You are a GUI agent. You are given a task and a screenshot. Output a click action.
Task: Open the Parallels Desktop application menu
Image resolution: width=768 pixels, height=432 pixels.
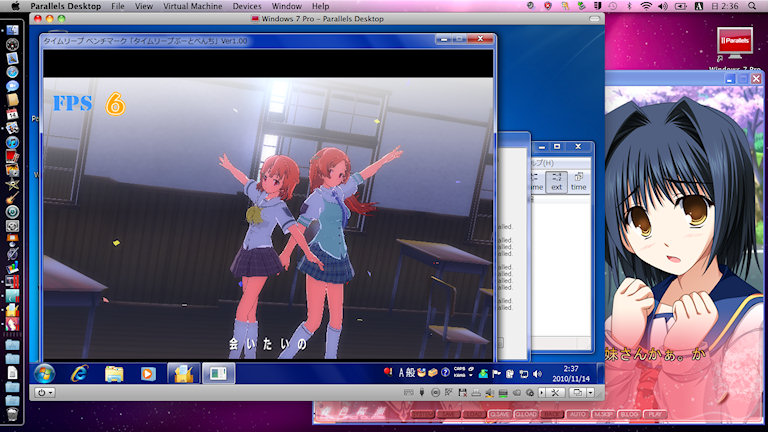65,6
